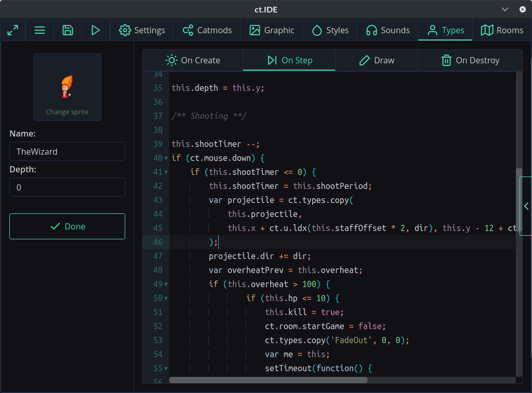Launch the game with the play icon
Viewport: 532px width, 393px height.
(96, 30)
